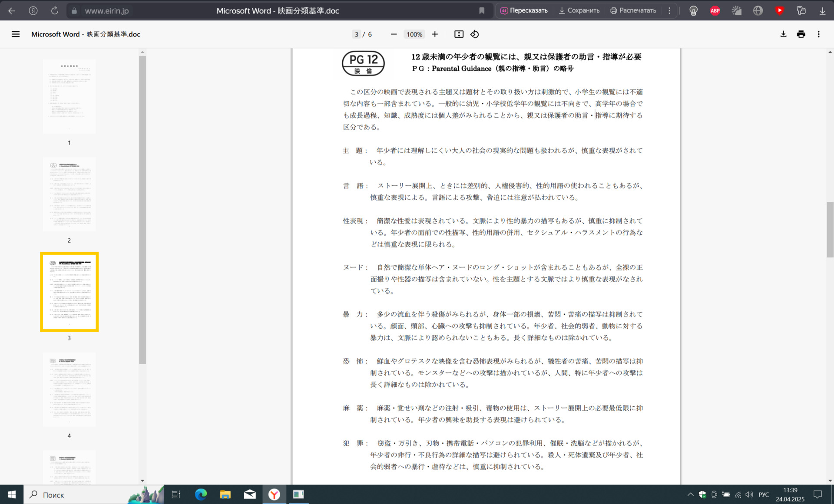Screen dimensions: 834x504
Task: Print the document using printer icon
Action: point(801,34)
